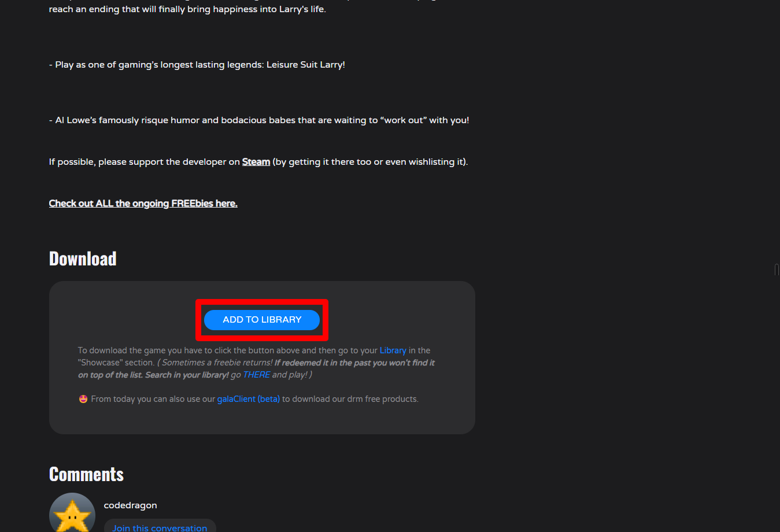Screen dimensions: 780x532
Task: Click the heart-eyes emoji before 'From today'
Action: [x=83, y=399]
